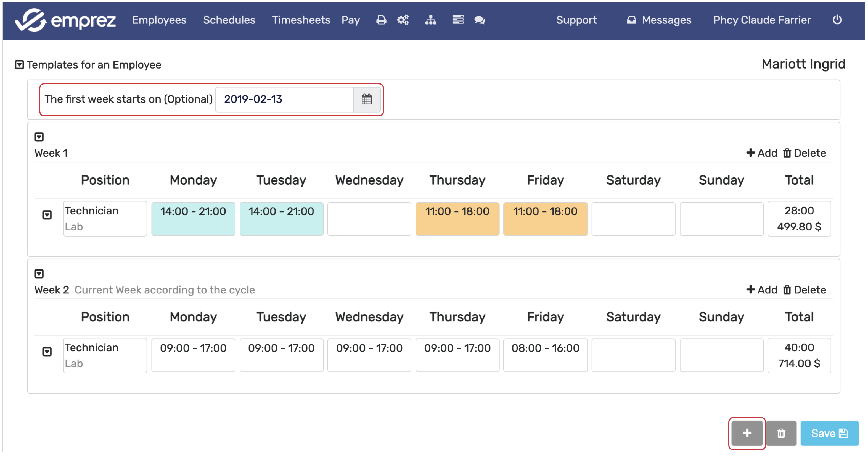Click the first week start date field
Image resolution: width=868 pixels, height=456 pixels.
click(x=284, y=99)
